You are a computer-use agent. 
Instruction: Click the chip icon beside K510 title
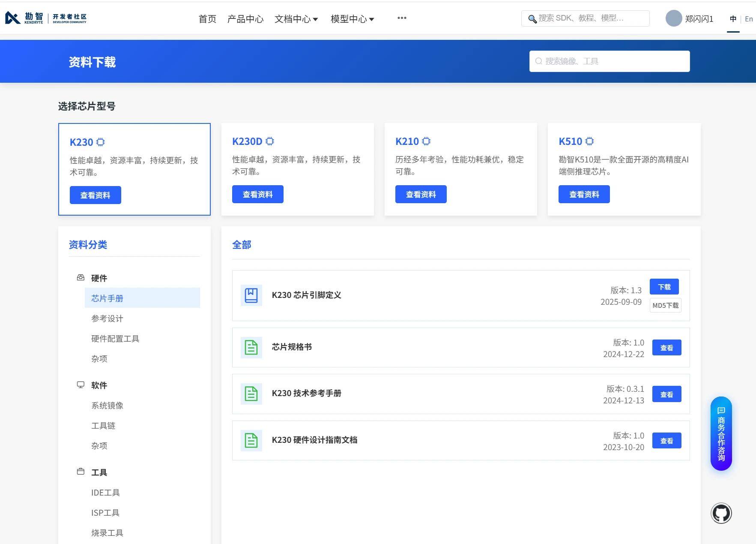point(589,141)
